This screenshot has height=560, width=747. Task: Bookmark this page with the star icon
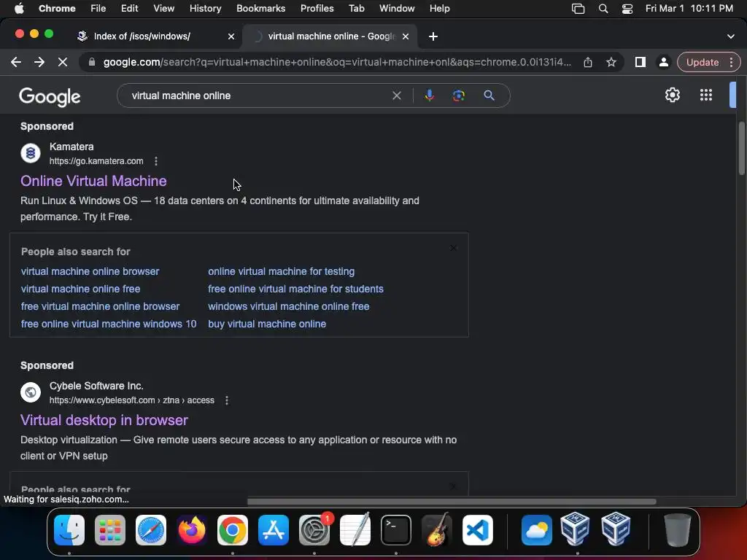click(611, 62)
